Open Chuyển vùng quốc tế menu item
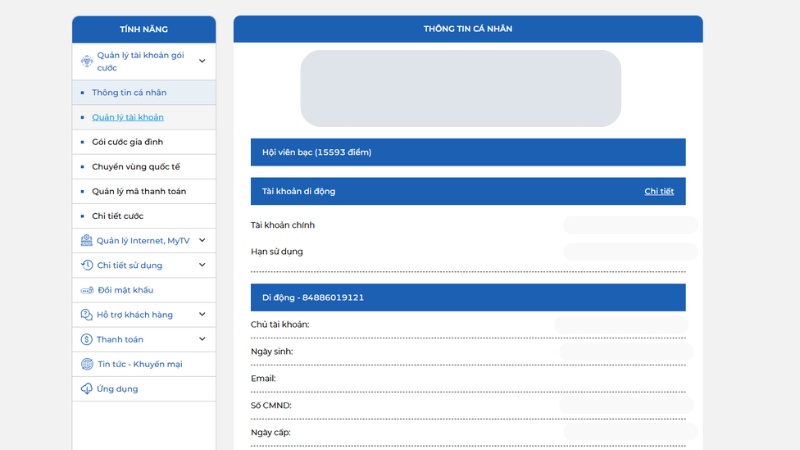Screen dimensions: 800x450 point(136,167)
